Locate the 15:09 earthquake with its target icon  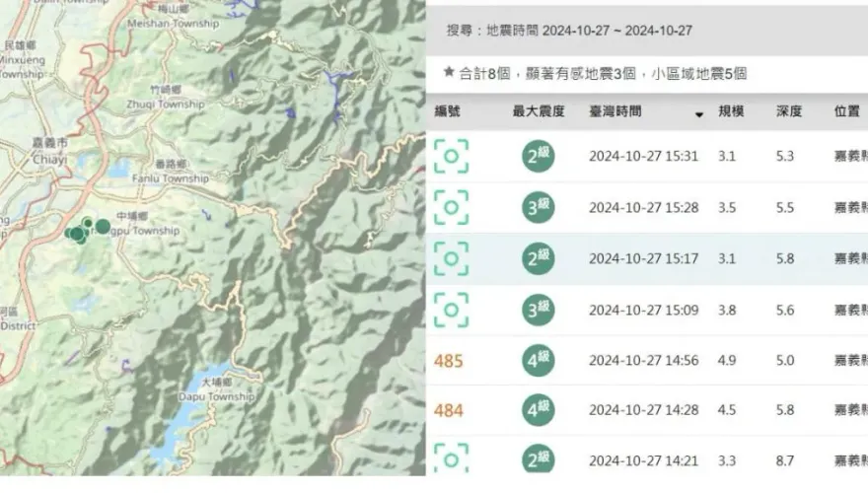[451, 310]
